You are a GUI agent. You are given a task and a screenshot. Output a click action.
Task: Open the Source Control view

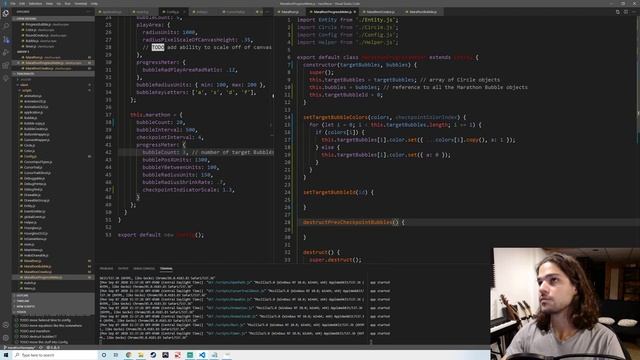6,39
